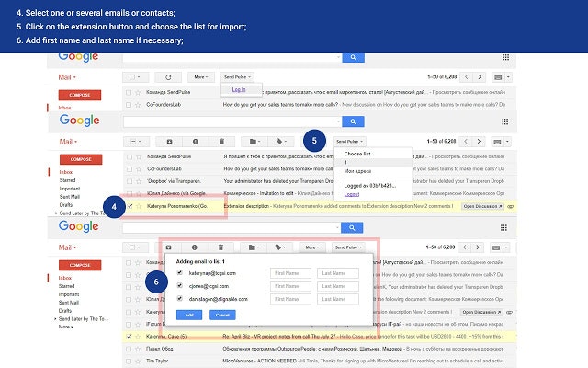Click the trash delete icon in the middle Gmail toolbar
The height and width of the screenshot is (368, 588).
tap(221, 142)
